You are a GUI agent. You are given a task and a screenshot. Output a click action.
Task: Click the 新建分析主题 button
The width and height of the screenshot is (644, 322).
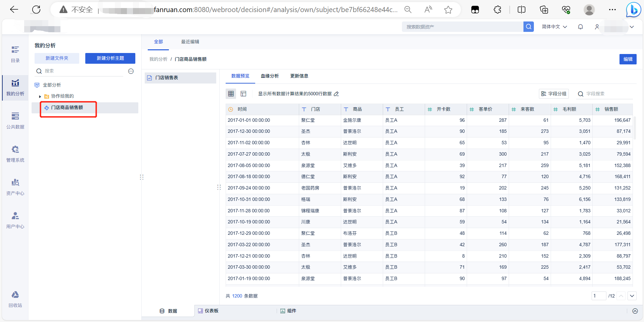pos(110,58)
